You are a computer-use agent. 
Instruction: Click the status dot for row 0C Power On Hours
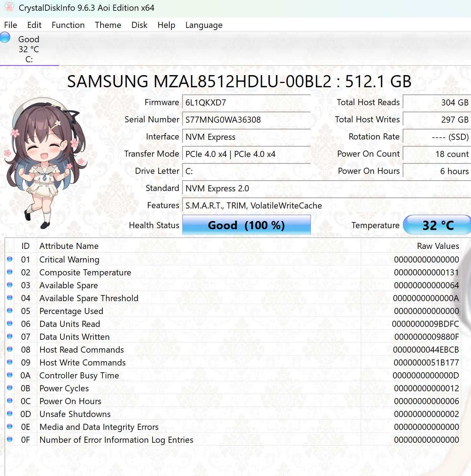click(10, 401)
